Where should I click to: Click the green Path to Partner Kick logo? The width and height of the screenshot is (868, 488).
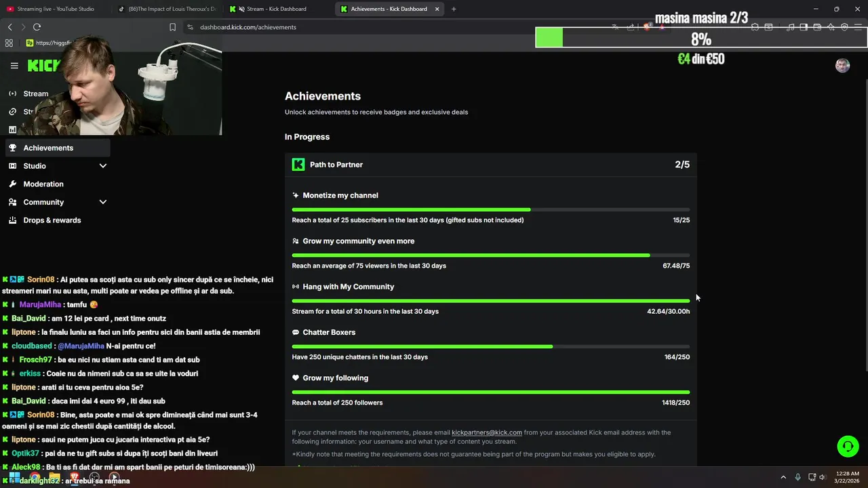298,165
